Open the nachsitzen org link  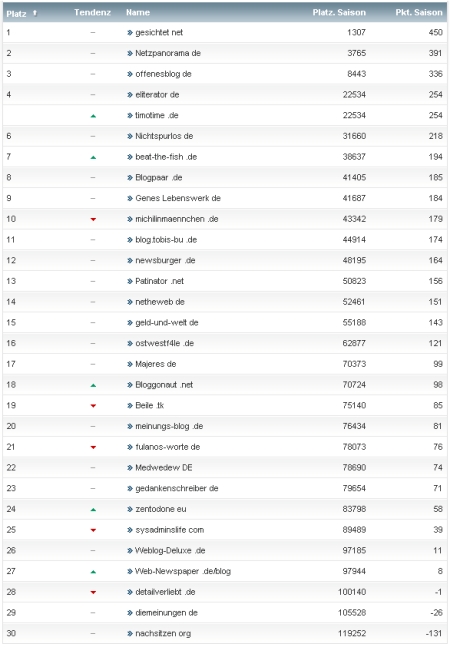[x=163, y=633]
